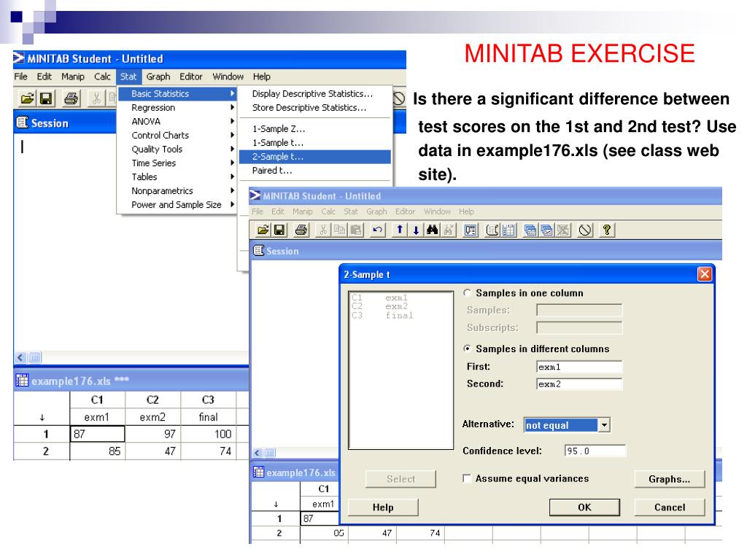Click the Edit Last Dialog icon
The image size is (747, 560).
[x=471, y=230]
